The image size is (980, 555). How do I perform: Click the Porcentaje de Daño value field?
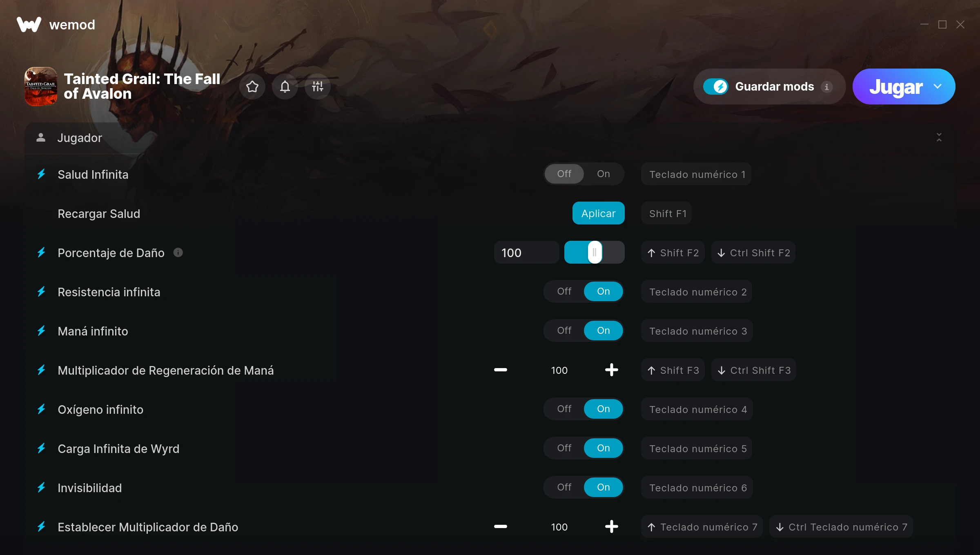tap(526, 253)
